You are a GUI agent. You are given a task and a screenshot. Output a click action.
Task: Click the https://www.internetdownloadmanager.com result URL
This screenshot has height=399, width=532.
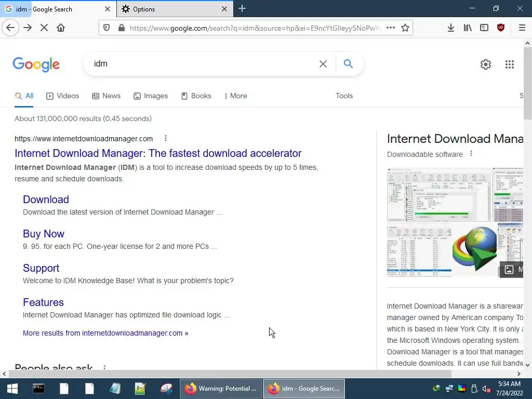(x=84, y=139)
